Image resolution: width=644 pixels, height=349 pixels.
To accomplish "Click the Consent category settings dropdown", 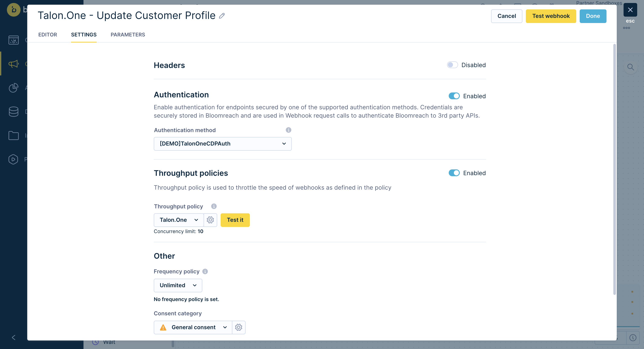I will (239, 327).
